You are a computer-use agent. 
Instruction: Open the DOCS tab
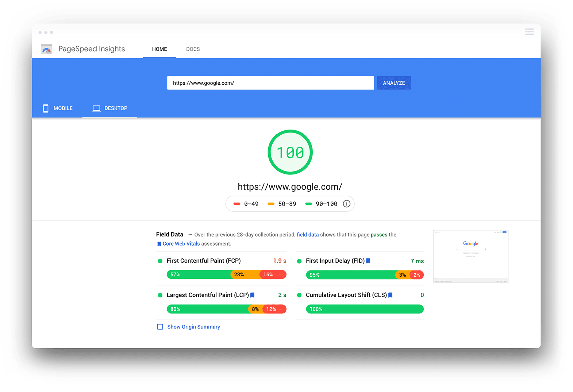193,49
